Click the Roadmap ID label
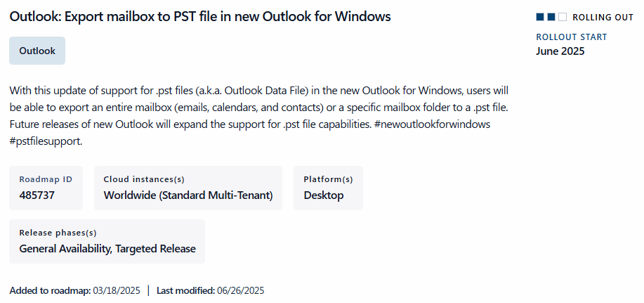Viewport: 644px width, 303px height. coord(46,179)
